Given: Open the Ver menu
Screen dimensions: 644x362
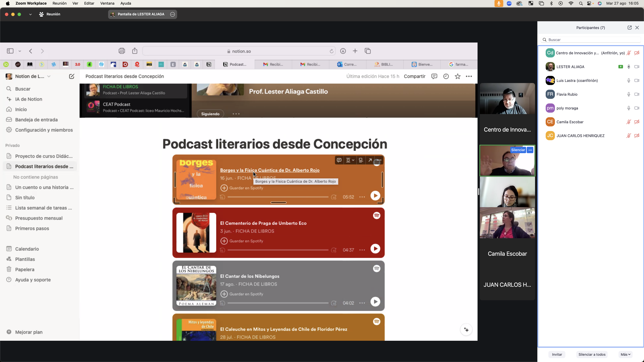Looking at the screenshot, I should pyautogui.click(x=75, y=3).
